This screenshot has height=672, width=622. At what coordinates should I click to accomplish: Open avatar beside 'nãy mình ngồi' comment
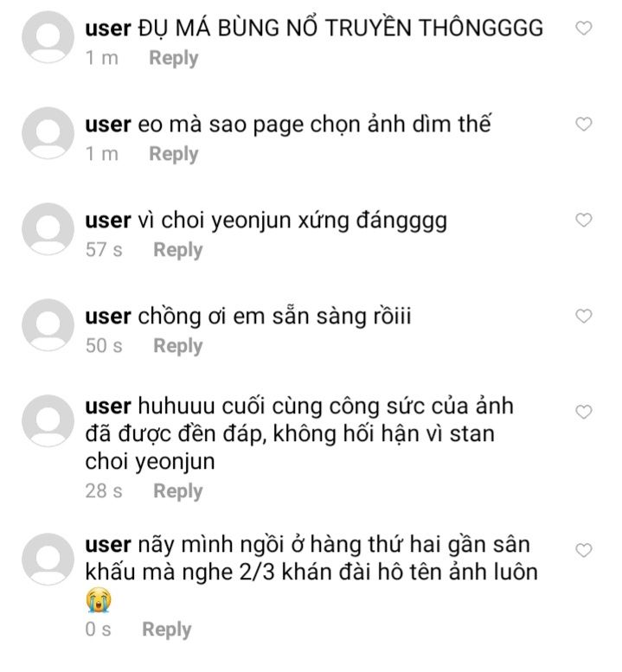(48, 560)
